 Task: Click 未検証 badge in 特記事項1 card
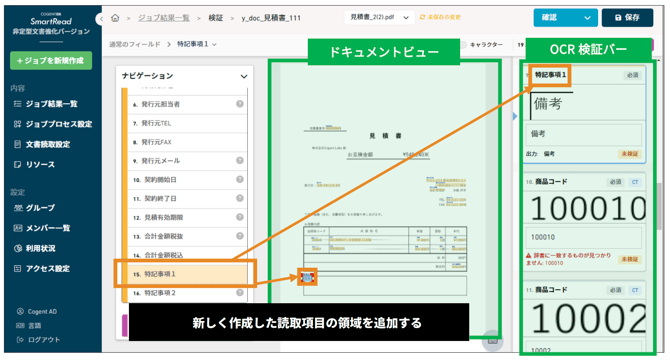coord(629,154)
